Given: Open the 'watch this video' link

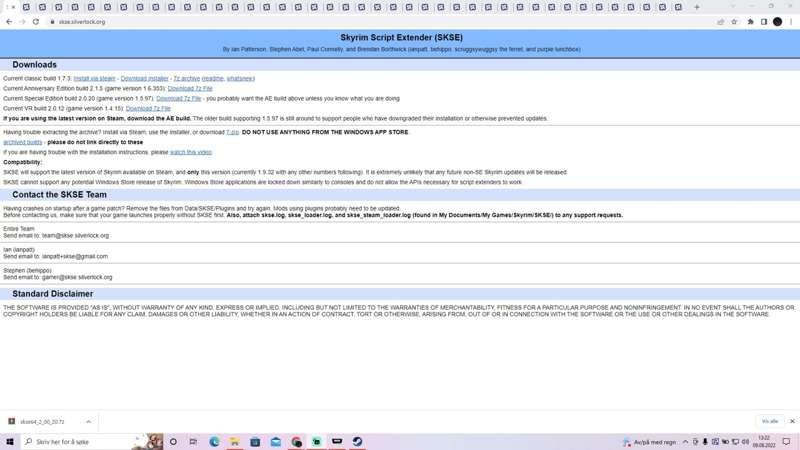Looking at the screenshot, I should coord(190,152).
